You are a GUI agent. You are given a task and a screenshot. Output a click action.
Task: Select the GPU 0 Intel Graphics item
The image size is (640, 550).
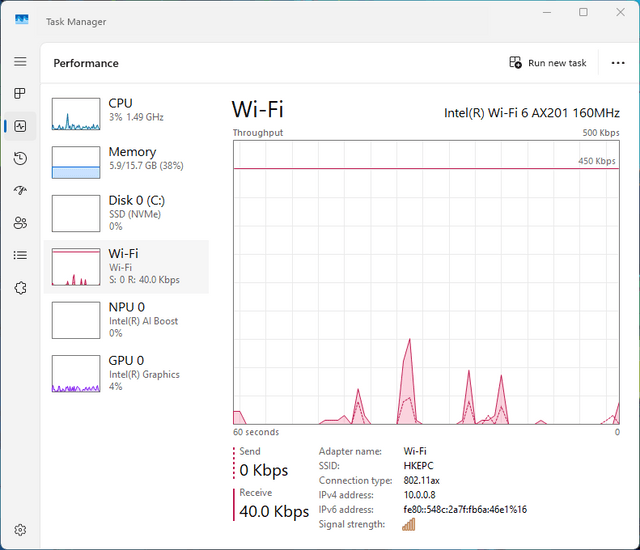pyautogui.click(x=126, y=374)
